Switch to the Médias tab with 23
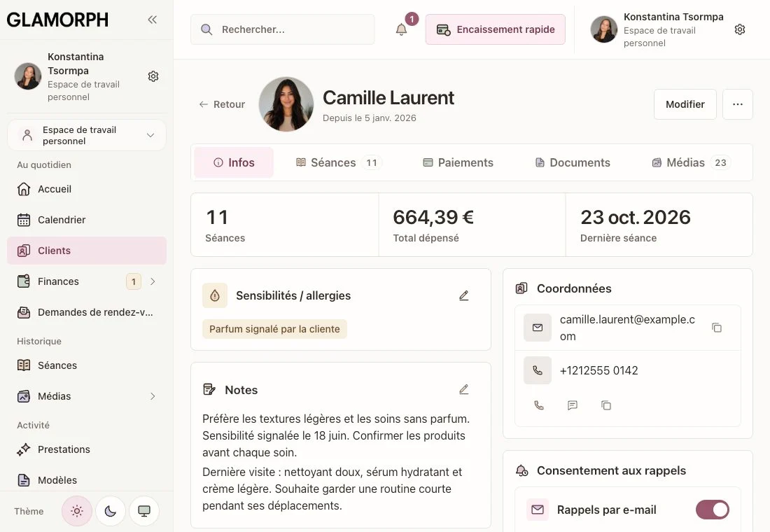Image resolution: width=770 pixels, height=532 pixels. click(691, 162)
